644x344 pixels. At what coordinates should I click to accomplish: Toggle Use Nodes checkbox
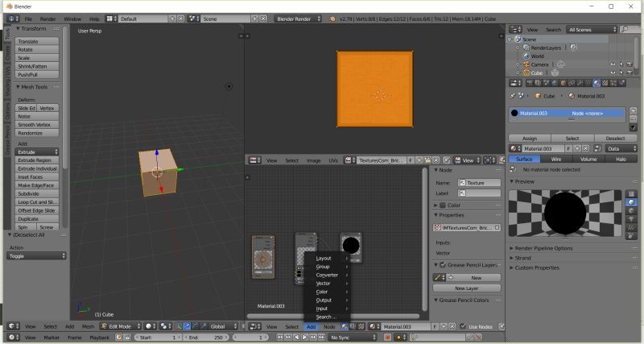462,327
